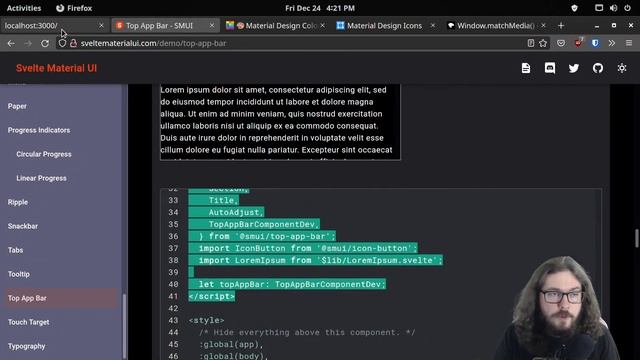Screen dimensions: 640x360
Task: Open a new tab with the plus button
Action: coord(561,25)
